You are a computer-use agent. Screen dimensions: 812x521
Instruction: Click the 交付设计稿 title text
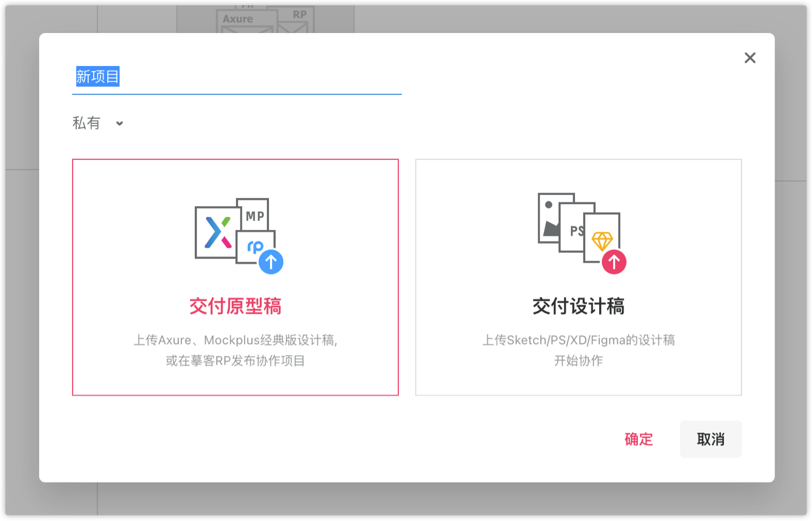pos(578,307)
